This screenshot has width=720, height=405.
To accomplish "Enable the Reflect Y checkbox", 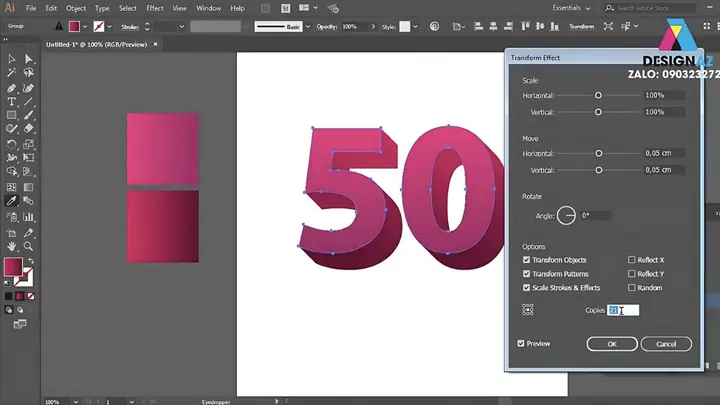I will [x=632, y=274].
